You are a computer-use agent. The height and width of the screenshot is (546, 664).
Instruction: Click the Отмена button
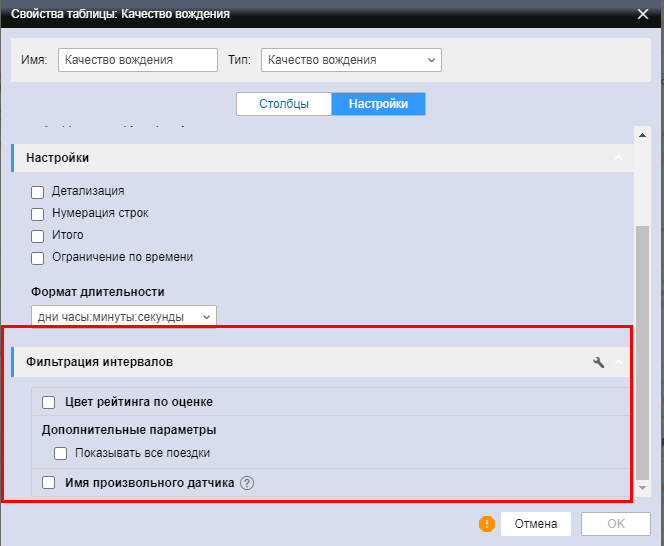click(x=535, y=524)
